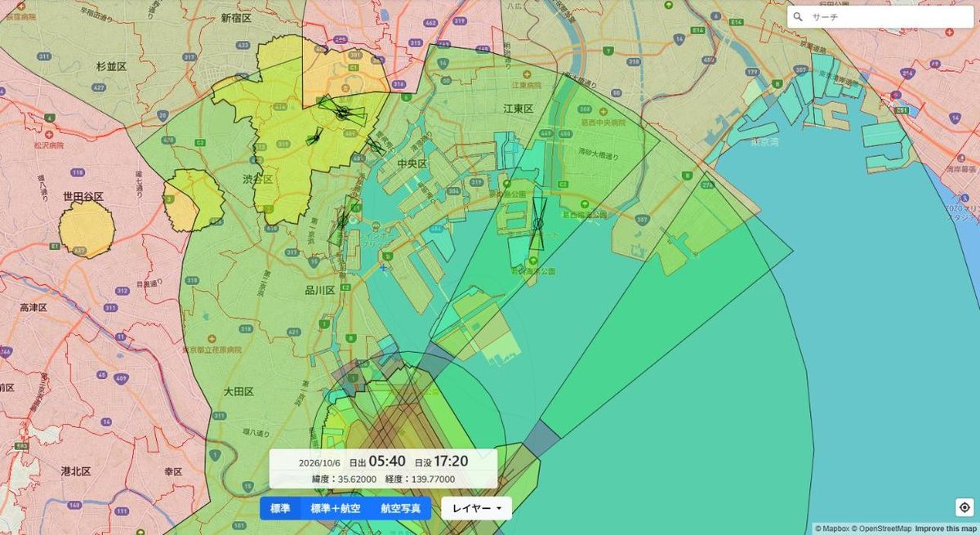Image resolution: width=980 pixels, height=535 pixels.
Task: Click the 若洲海浜公園 park marker
Action: pos(532,261)
